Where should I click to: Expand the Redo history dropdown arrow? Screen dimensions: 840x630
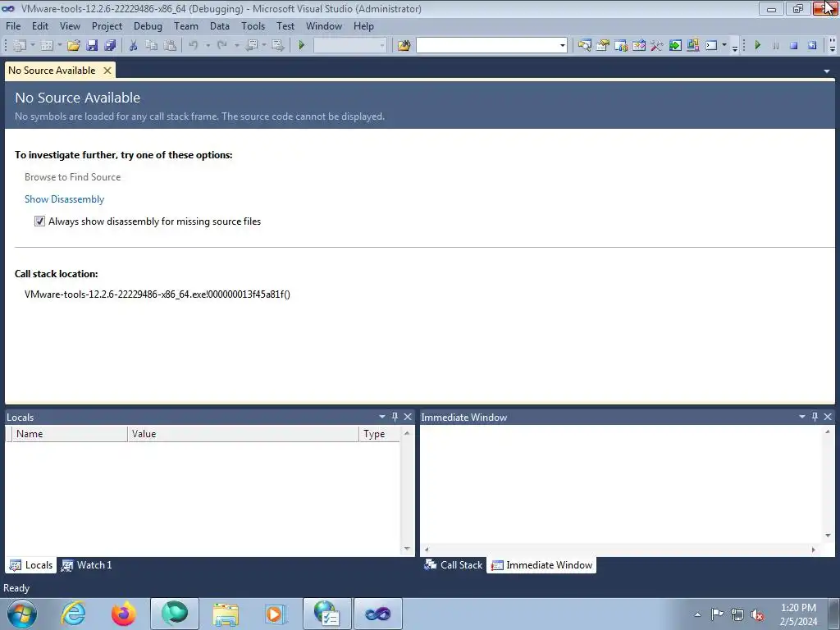point(236,46)
